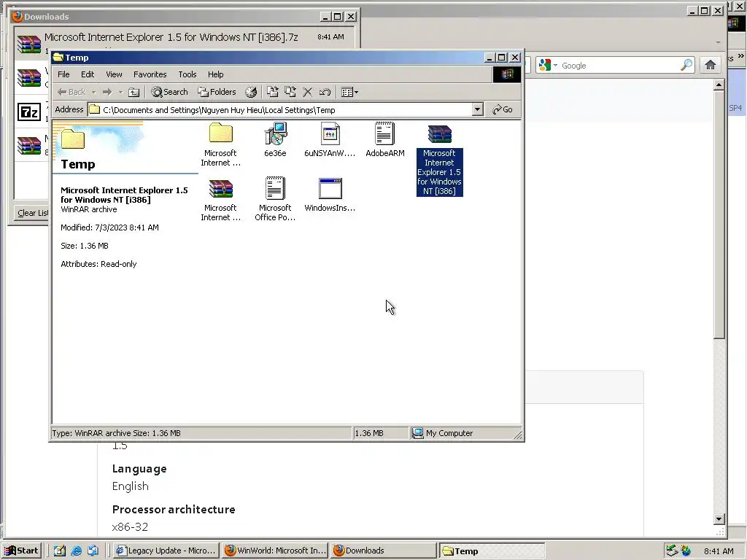Click the Firefox vertical scrollbar thumb
The height and width of the screenshot is (560, 747).
point(719,215)
